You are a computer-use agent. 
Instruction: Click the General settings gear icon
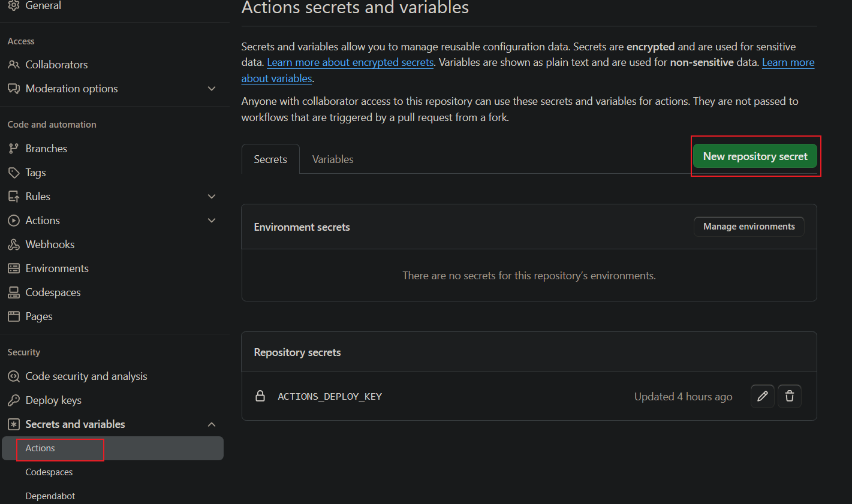(14, 5)
